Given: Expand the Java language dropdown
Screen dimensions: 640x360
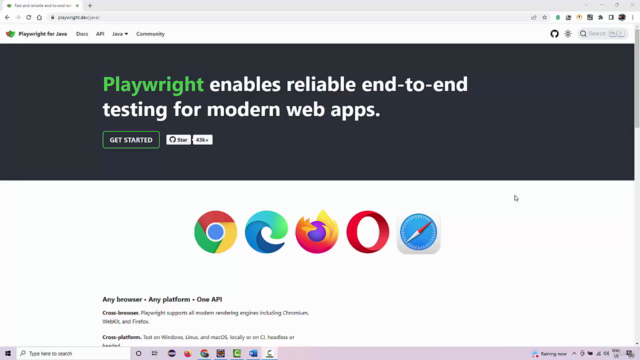Looking at the screenshot, I should (120, 34).
